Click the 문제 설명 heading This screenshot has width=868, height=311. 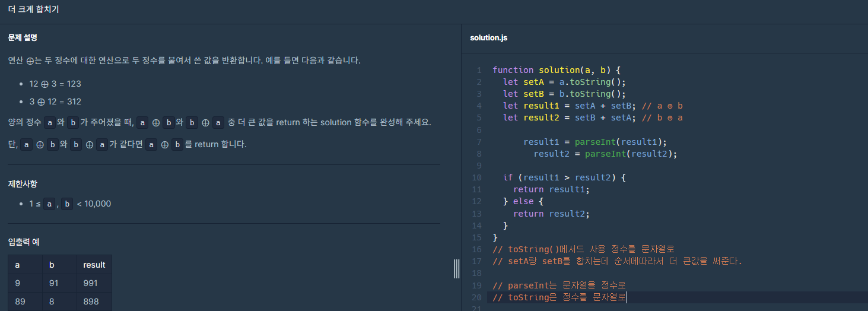[x=23, y=37]
